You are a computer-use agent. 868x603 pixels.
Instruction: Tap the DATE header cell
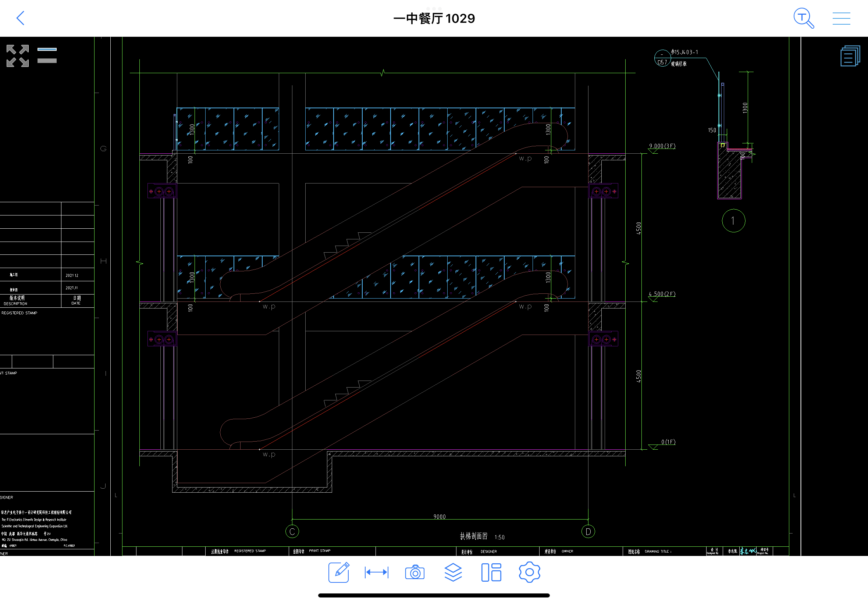click(76, 303)
